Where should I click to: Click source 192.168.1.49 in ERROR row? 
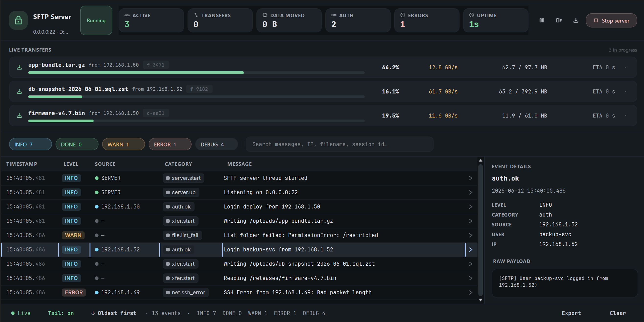120,292
